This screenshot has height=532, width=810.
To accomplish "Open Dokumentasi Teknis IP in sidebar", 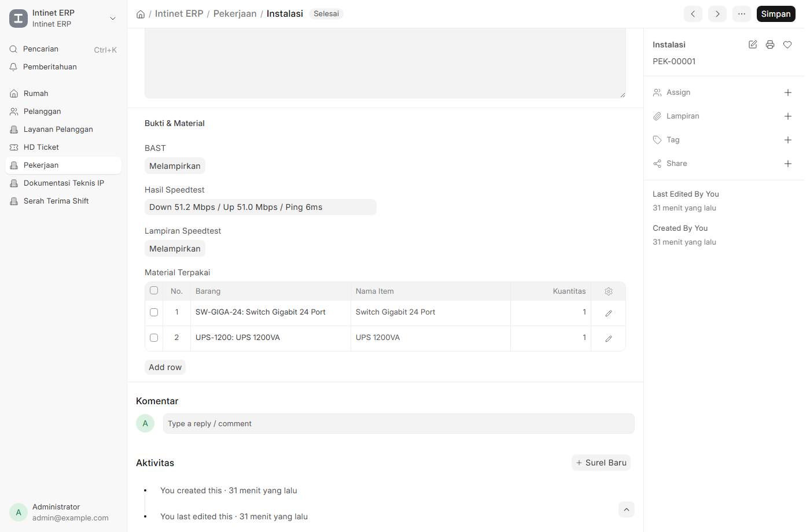I will [63, 183].
